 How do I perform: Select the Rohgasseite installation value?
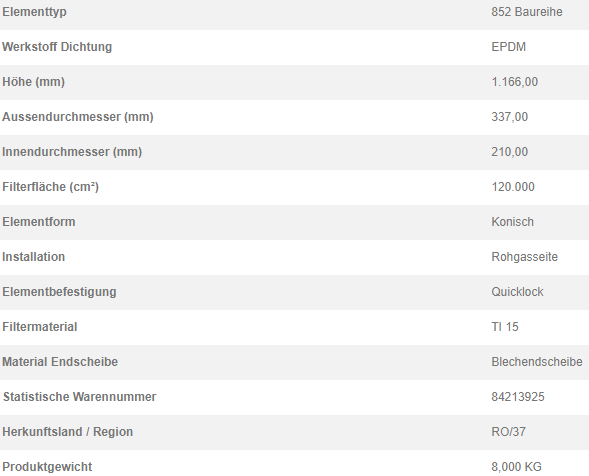[525, 257]
